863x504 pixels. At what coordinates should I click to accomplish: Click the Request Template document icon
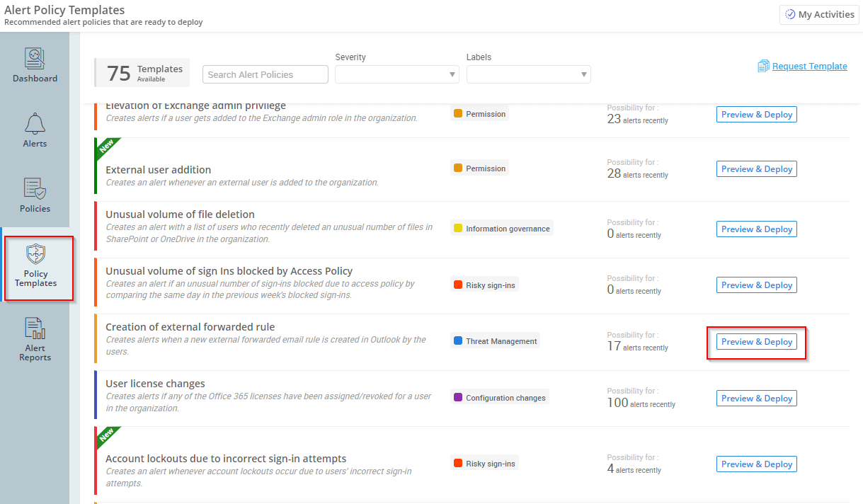click(763, 65)
